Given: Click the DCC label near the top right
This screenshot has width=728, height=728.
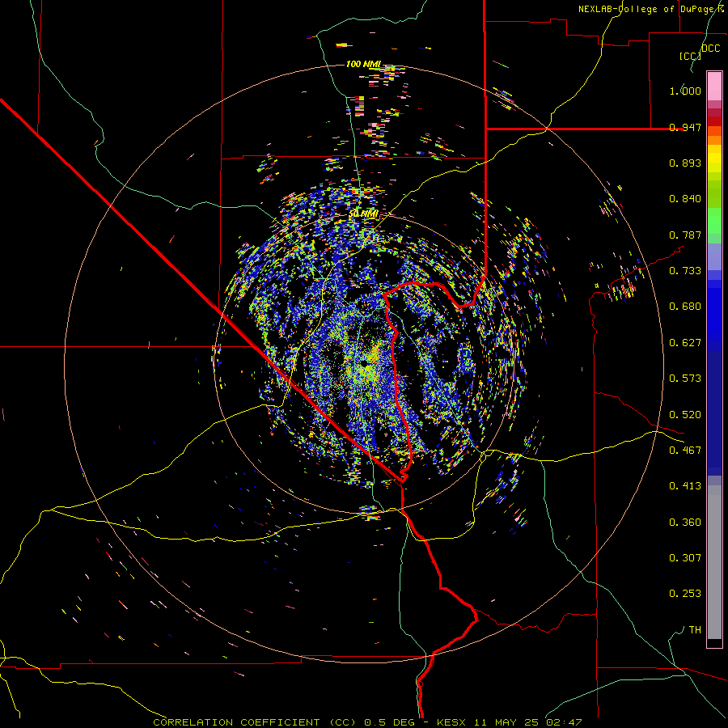Looking at the screenshot, I should click(711, 49).
